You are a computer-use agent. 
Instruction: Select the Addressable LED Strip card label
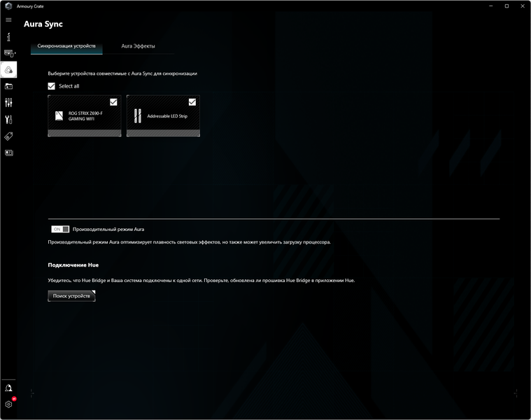coord(167,116)
